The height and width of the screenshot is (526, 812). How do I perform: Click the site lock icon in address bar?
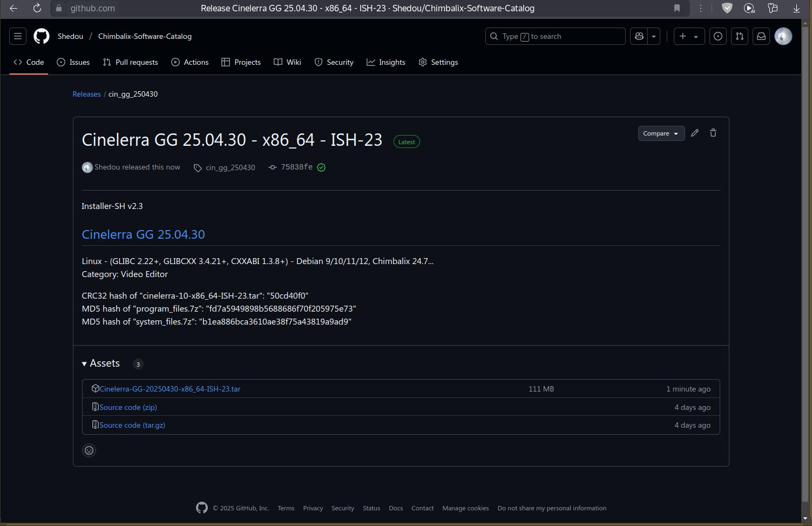point(59,8)
